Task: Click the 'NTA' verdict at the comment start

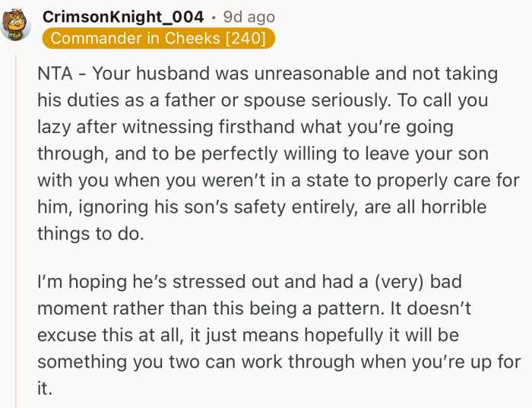Action: (55, 74)
